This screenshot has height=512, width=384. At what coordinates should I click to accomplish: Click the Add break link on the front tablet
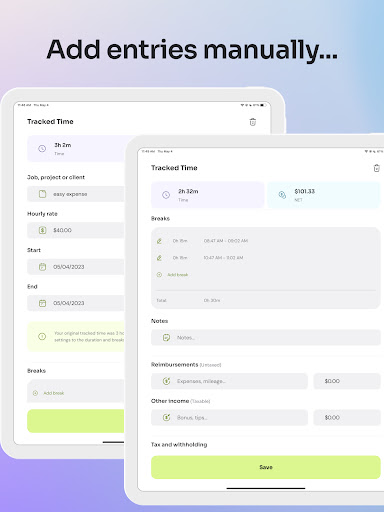pyautogui.click(x=177, y=275)
